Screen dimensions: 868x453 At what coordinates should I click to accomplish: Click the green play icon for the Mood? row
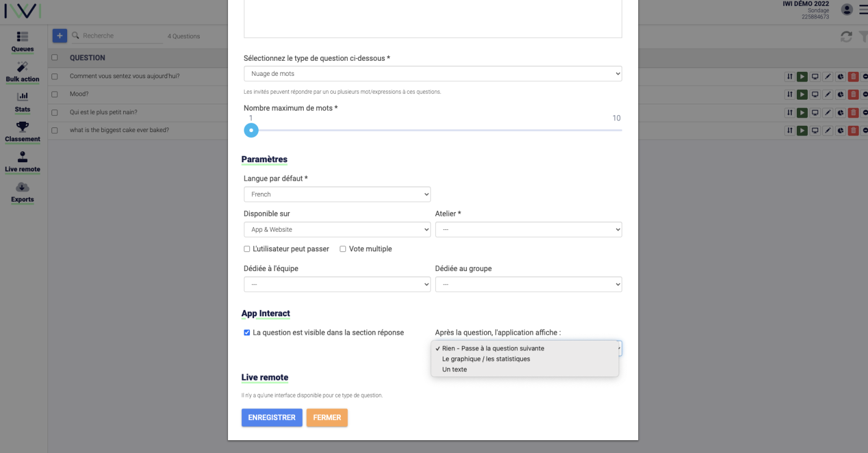(x=802, y=94)
